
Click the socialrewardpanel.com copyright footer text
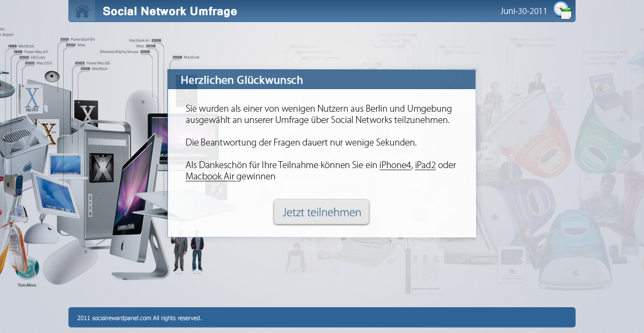pos(139,318)
